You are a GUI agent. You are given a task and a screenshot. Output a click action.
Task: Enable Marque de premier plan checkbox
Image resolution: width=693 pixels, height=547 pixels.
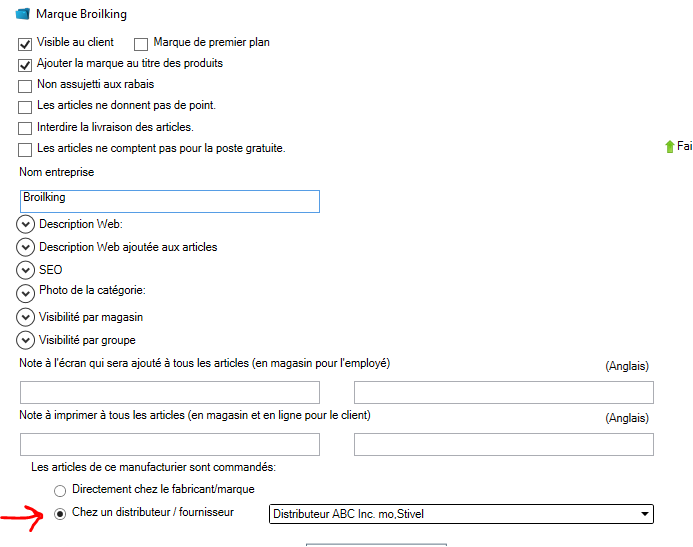pos(141,44)
